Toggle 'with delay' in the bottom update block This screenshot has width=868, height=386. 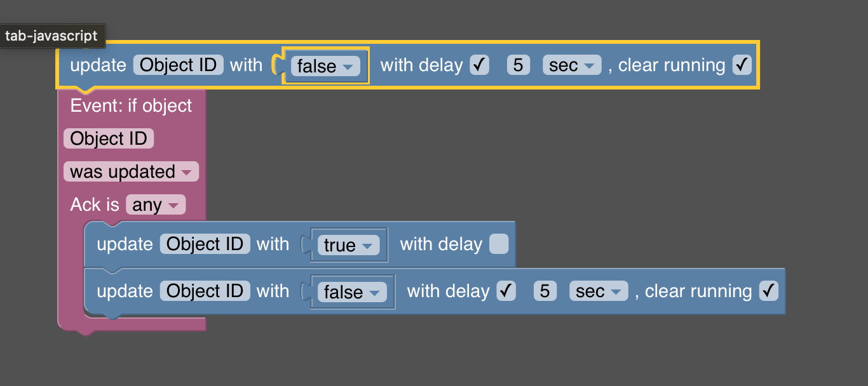pyautogui.click(x=506, y=291)
